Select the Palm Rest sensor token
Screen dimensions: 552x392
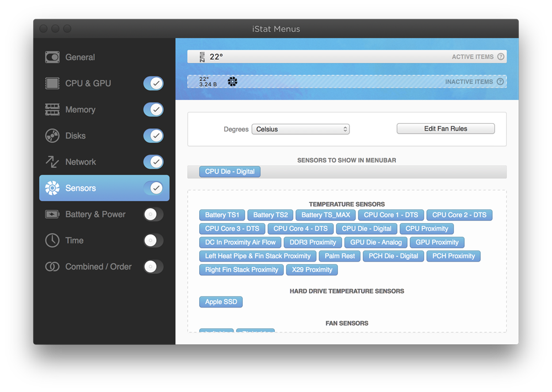[x=339, y=256]
